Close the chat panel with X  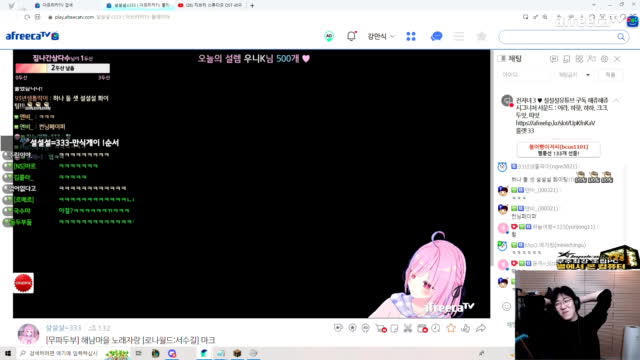point(617,59)
